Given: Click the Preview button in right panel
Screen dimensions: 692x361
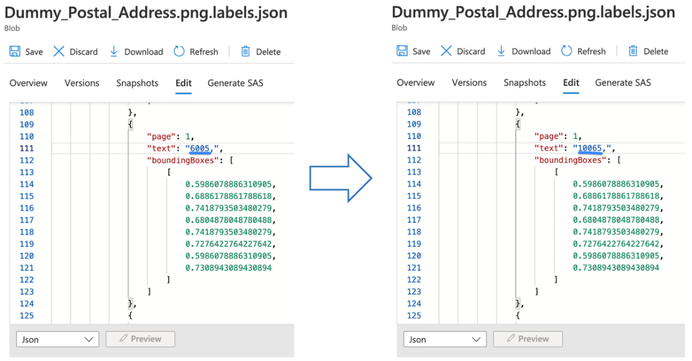Looking at the screenshot, I should 528,339.
